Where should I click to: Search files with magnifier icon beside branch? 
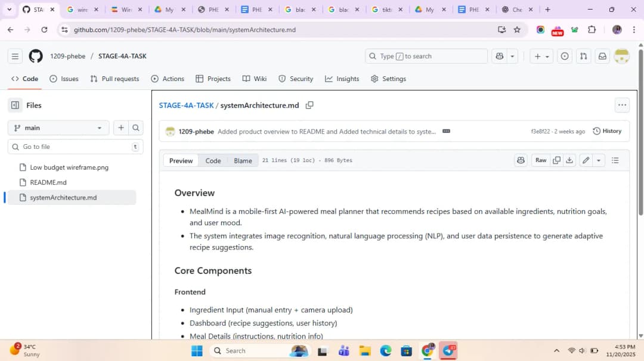tap(135, 128)
